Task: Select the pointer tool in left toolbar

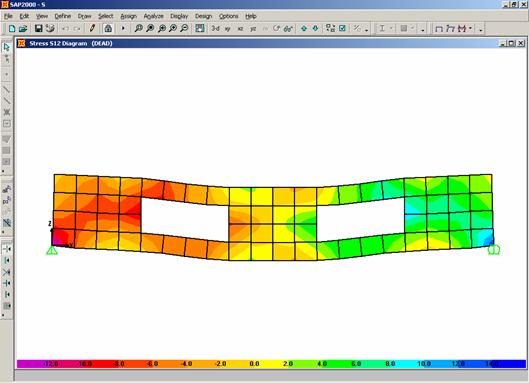Action: pos(6,48)
